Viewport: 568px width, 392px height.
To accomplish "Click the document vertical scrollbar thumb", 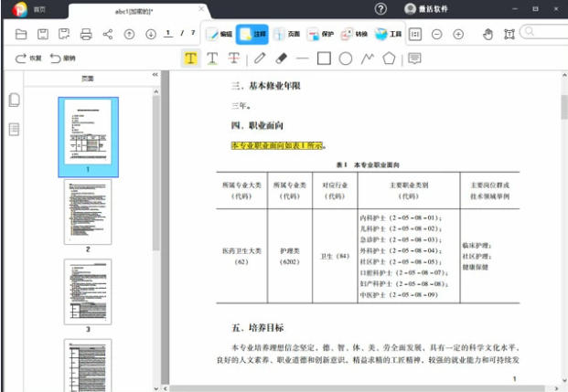I will click(564, 107).
